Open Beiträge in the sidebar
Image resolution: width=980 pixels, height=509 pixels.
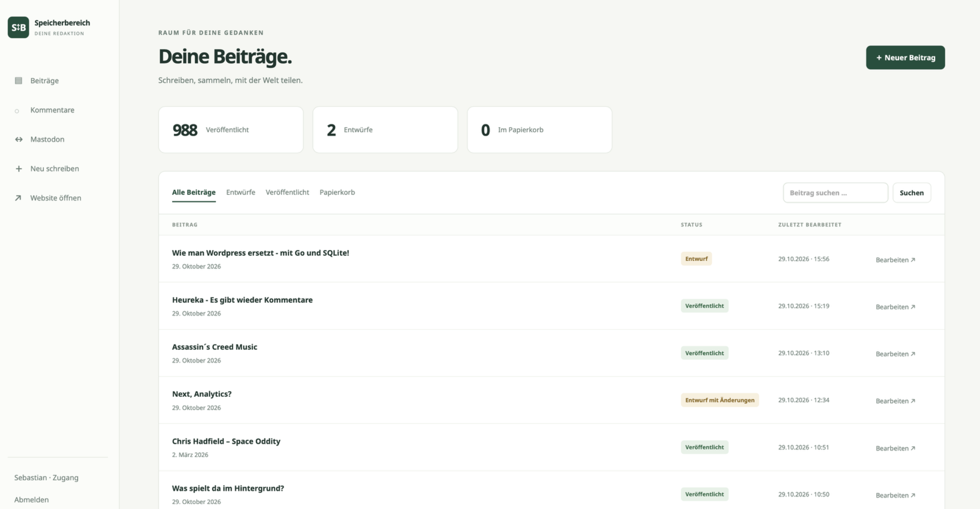tap(45, 81)
